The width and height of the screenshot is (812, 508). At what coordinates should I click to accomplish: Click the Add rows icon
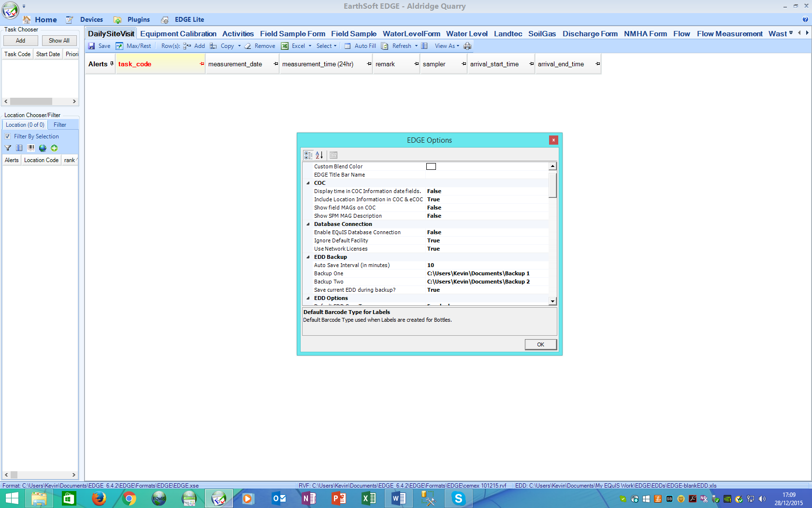coord(187,46)
